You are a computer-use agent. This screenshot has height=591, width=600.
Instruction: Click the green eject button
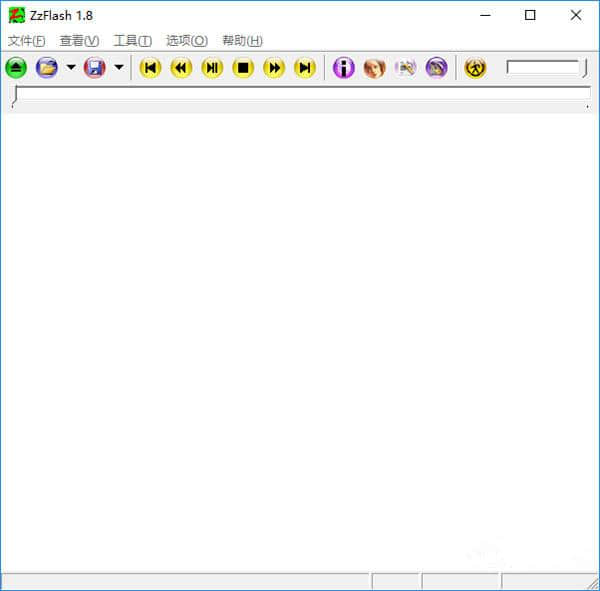[16, 68]
